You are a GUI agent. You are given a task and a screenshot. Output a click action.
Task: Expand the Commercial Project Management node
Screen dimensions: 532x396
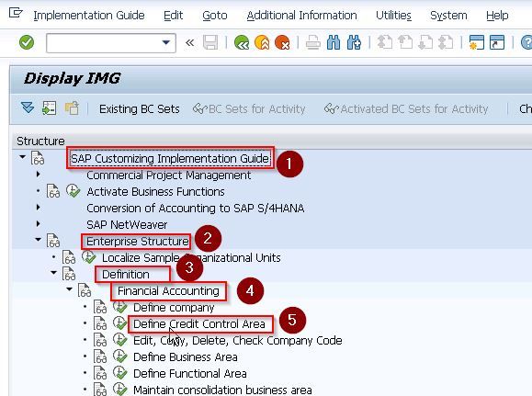38,174
